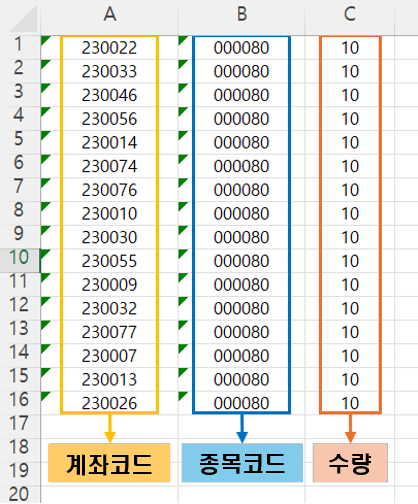The image size is (418, 504).
Task: Select row 5 header
Action: pos(19,142)
